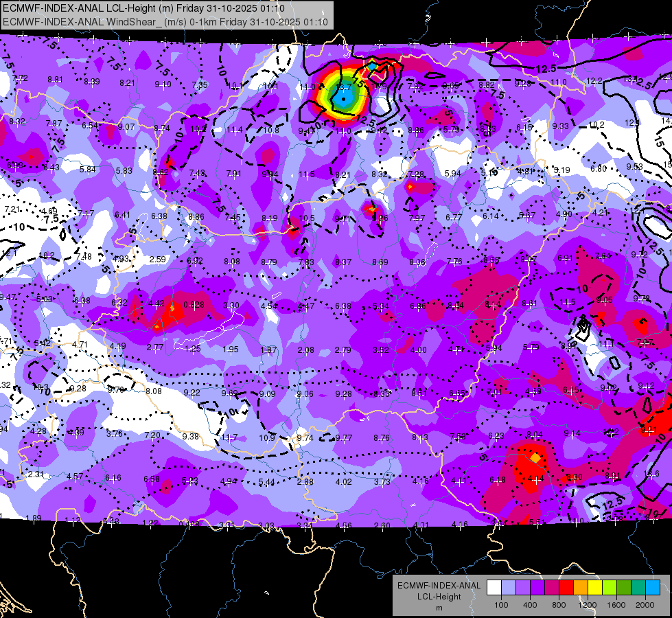Viewport: 672px width, 618px height.
Task: Click the wind shear value 6.41
Action: tap(122, 214)
